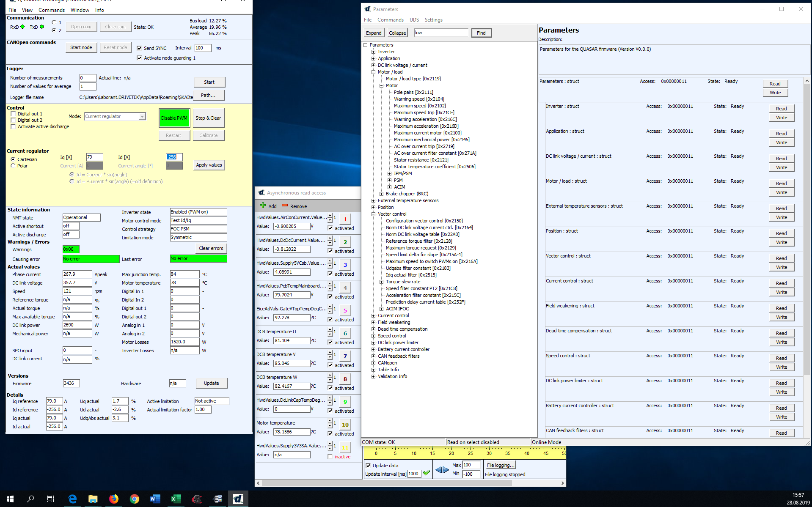The image size is (812, 507).
Task: Check Activate active discharge
Action: (13, 126)
